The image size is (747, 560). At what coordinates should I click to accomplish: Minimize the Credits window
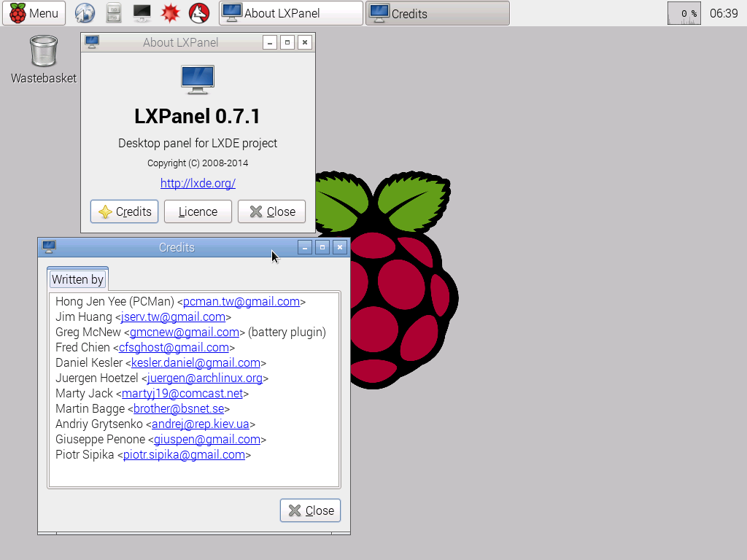click(x=305, y=247)
